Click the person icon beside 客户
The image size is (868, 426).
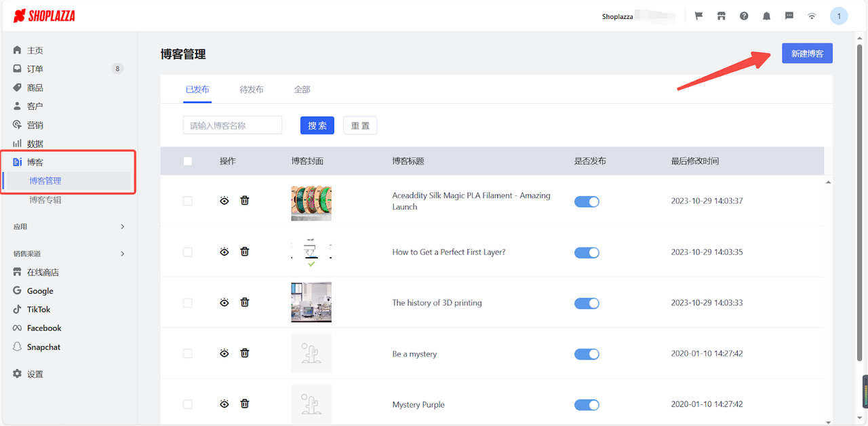tap(18, 106)
